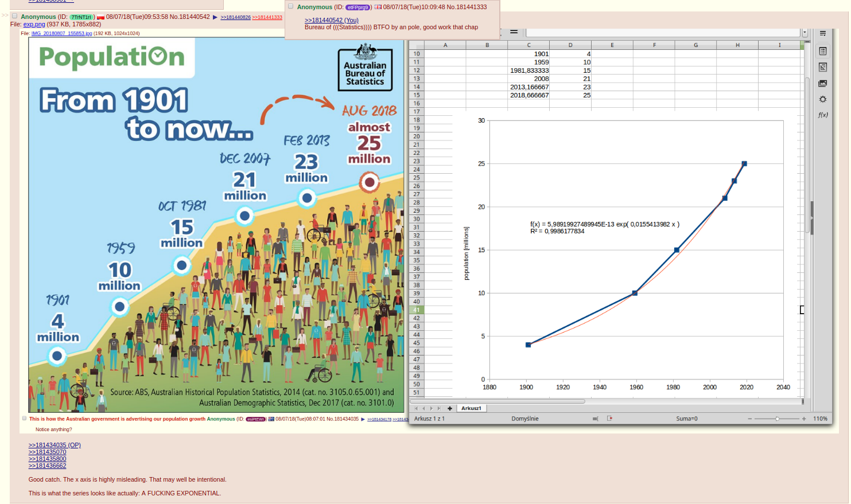Follow the quote link >>181440542 (You)
This screenshot has width=851, height=504.
coord(331,20)
